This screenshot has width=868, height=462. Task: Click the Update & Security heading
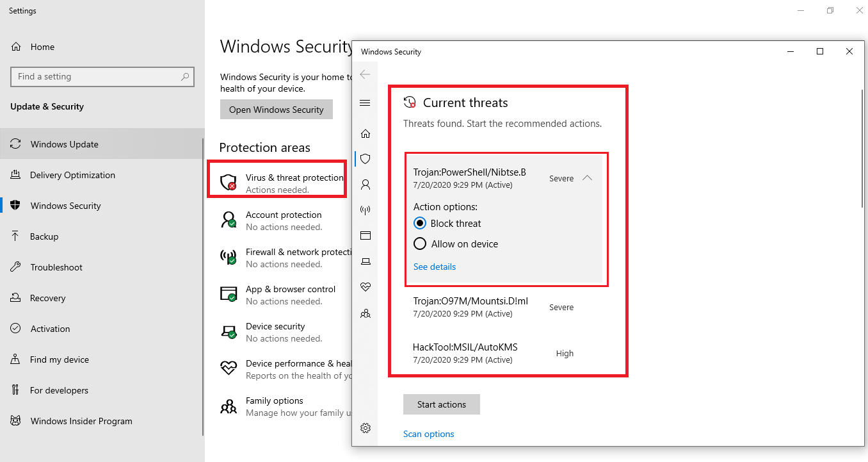[47, 106]
